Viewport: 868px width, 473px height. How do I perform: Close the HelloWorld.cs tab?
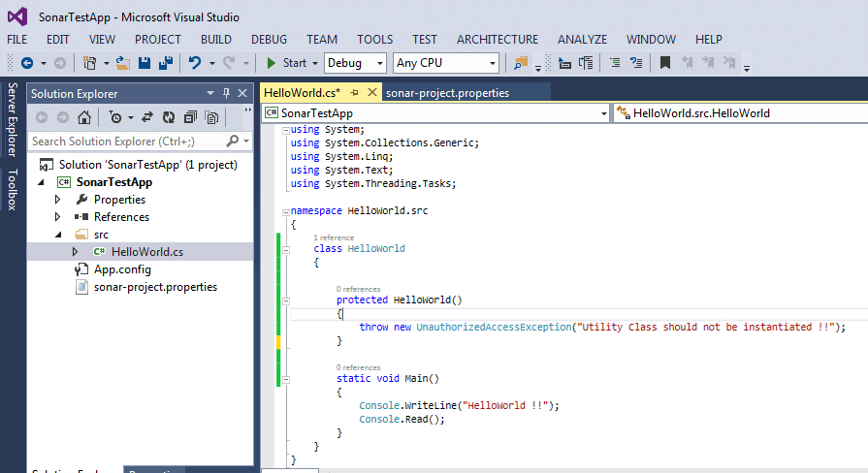tap(372, 92)
